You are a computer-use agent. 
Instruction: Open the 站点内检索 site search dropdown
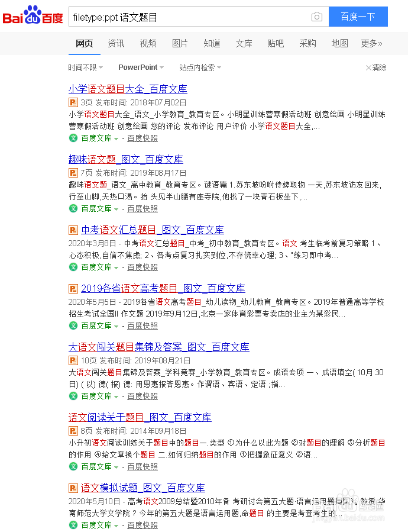click(200, 67)
